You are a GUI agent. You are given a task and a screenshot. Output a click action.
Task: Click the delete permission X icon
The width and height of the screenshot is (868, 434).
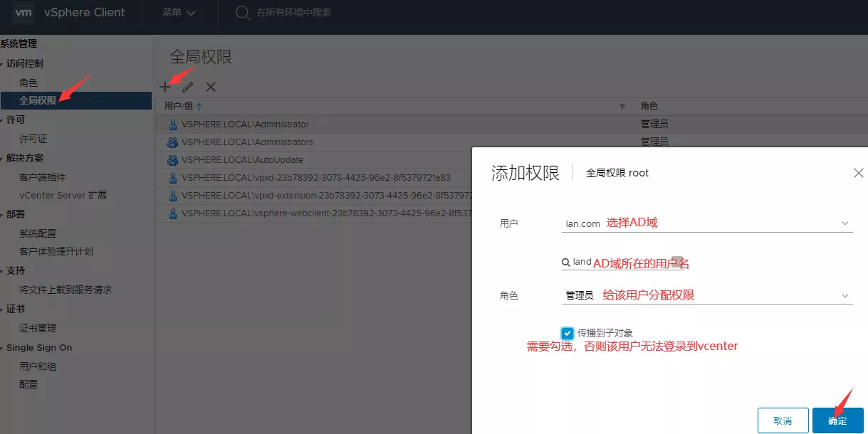point(211,87)
